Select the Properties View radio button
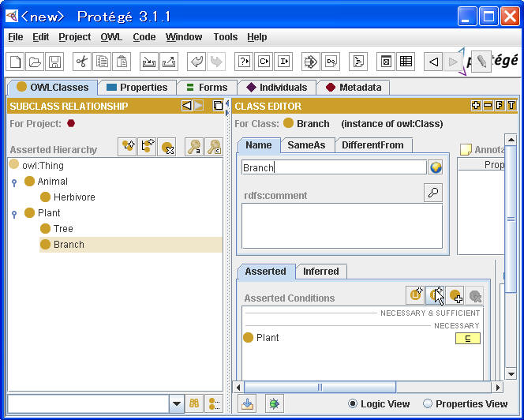This screenshot has height=420, width=524. [428, 403]
